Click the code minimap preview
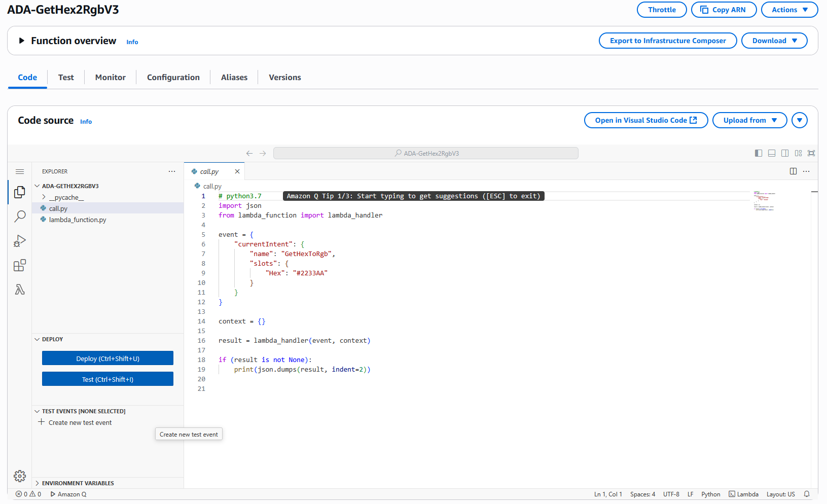The width and height of the screenshot is (827, 504). [764, 201]
